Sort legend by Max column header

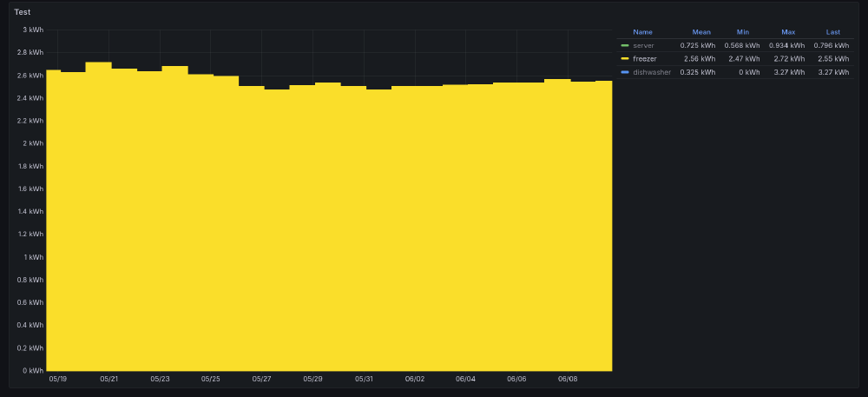click(x=788, y=32)
